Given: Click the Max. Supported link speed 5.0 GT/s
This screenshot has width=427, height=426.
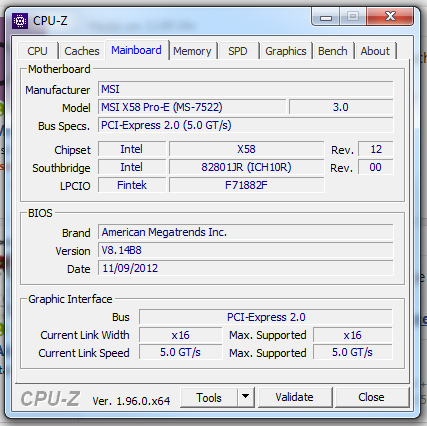Looking at the screenshot, I should tap(353, 353).
